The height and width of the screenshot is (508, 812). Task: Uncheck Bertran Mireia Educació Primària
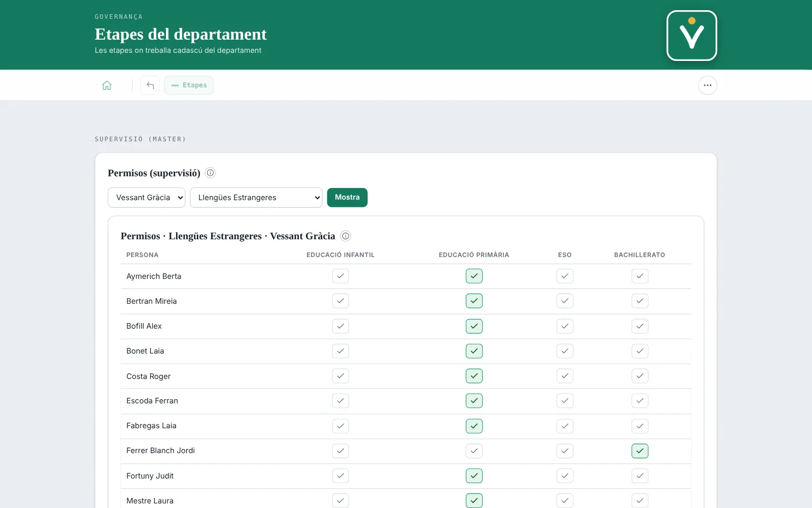coord(474,301)
